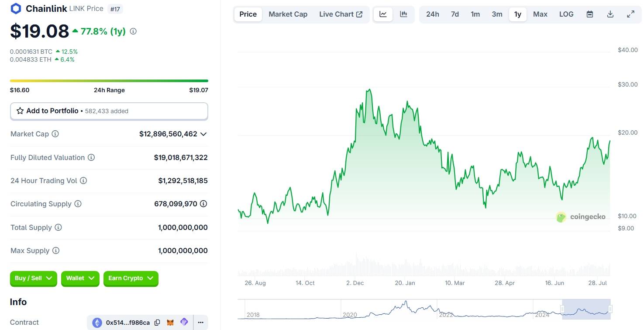Set chart range to 3m
The height and width of the screenshot is (330, 644).
coord(497,14)
